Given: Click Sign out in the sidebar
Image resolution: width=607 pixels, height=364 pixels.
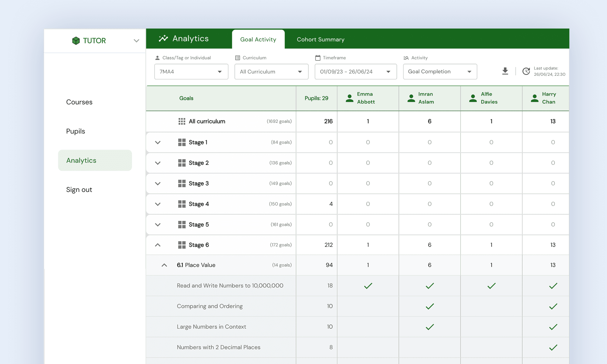Looking at the screenshot, I should pyautogui.click(x=79, y=190).
